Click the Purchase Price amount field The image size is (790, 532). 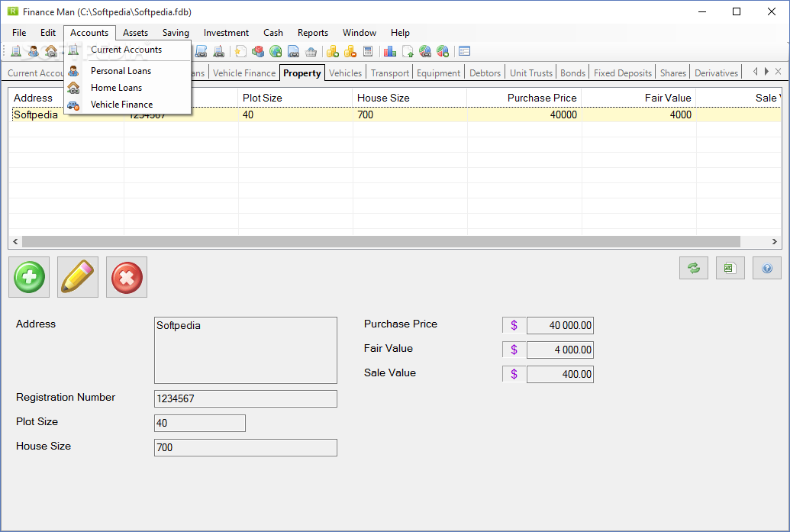559,325
